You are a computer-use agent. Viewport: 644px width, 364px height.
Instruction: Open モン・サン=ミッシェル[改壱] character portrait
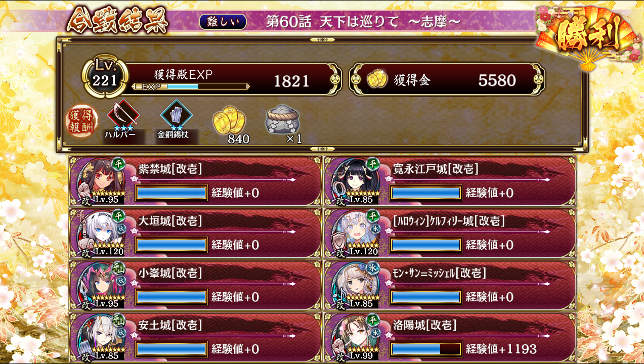(356, 285)
